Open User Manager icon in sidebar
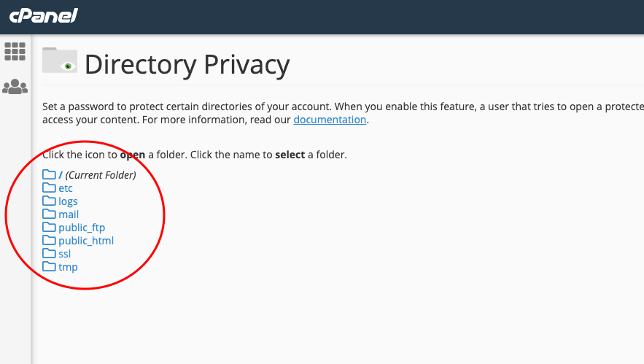The width and height of the screenshot is (644, 364). coord(15,87)
